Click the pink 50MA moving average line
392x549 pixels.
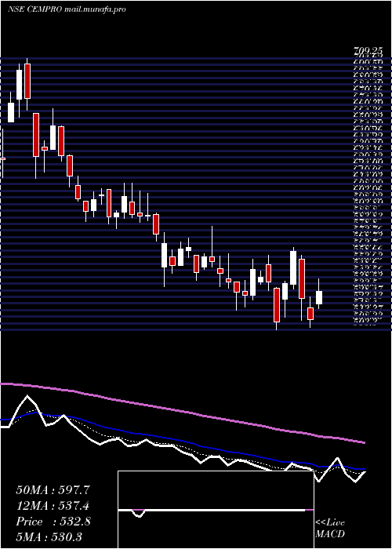pyautogui.click(x=182, y=411)
